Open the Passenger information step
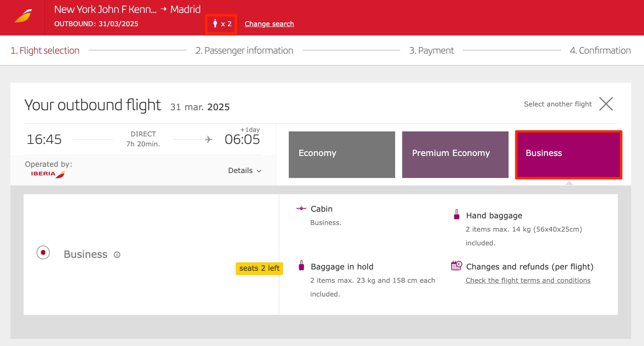Image resolution: width=644 pixels, height=346 pixels. pyautogui.click(x=245, y=50)
